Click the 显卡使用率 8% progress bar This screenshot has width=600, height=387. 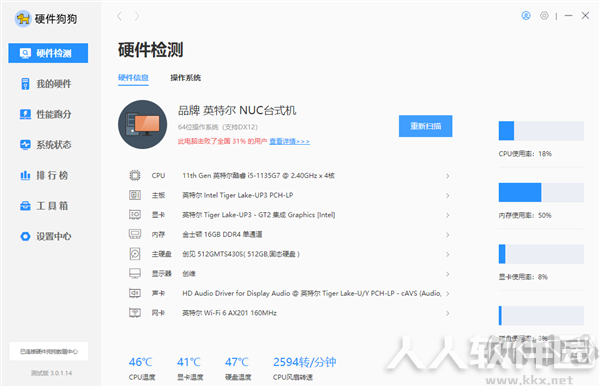[541, 254]
